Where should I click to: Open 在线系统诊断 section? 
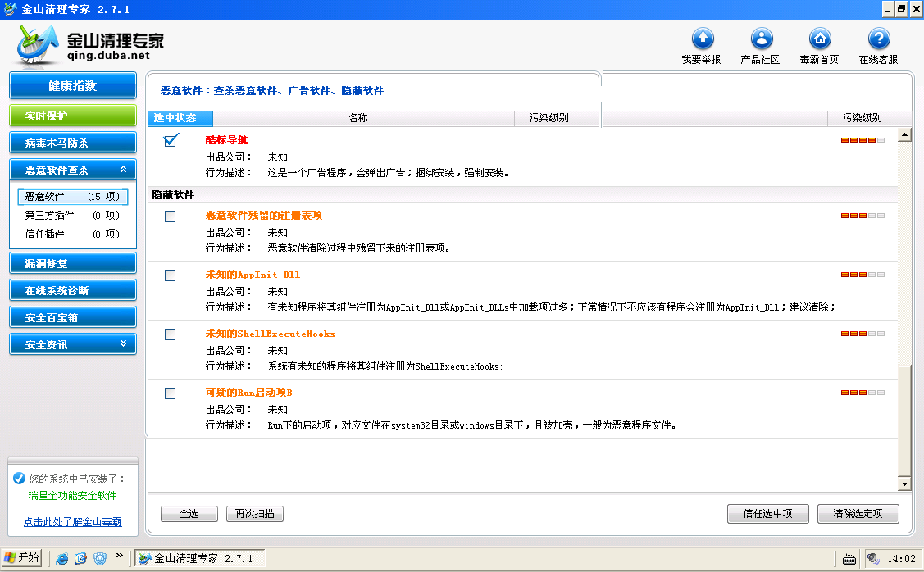[x=72, y=290]
